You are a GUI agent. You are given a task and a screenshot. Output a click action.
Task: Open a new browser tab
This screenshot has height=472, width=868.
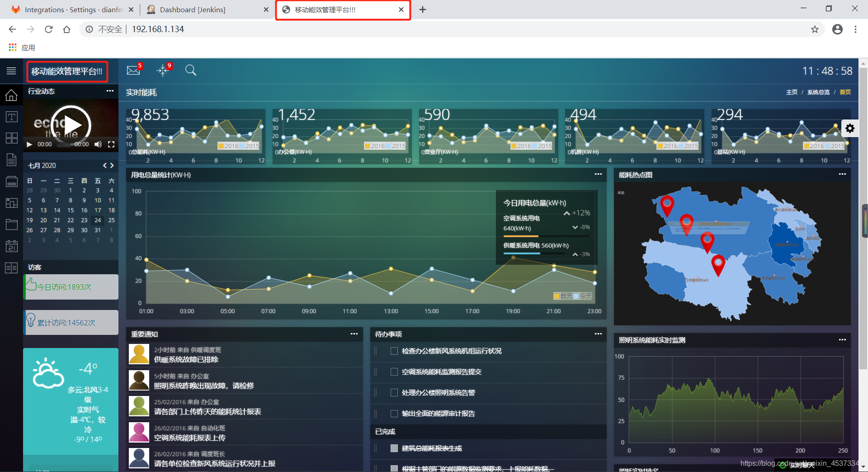[423, 10]
